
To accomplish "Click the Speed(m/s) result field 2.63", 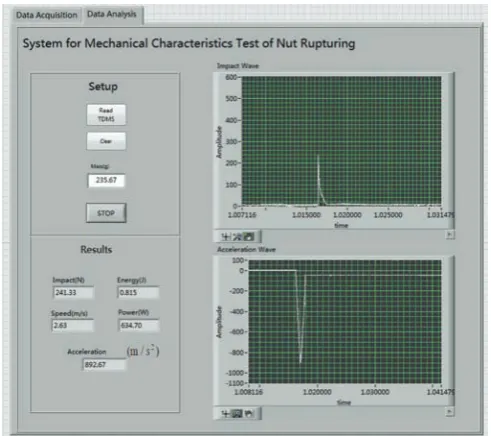I will (73, 325).
